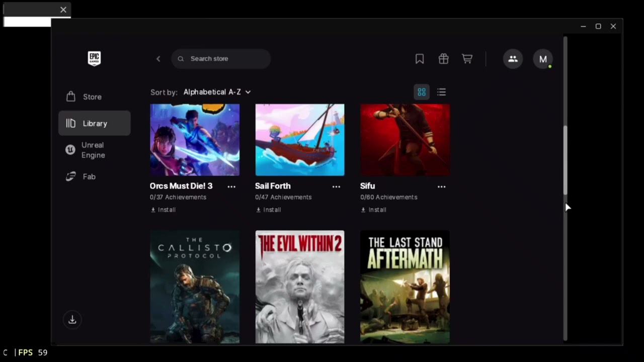This screenshot has height=362, width=644.
Task: Install Sifu
Action: [373, 210]
